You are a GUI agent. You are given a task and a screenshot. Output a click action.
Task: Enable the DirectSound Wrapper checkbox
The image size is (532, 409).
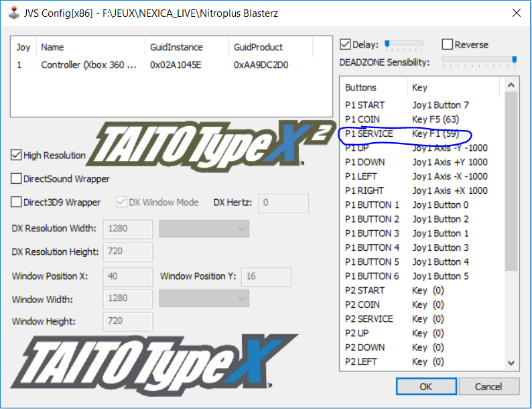coord(17,179)
